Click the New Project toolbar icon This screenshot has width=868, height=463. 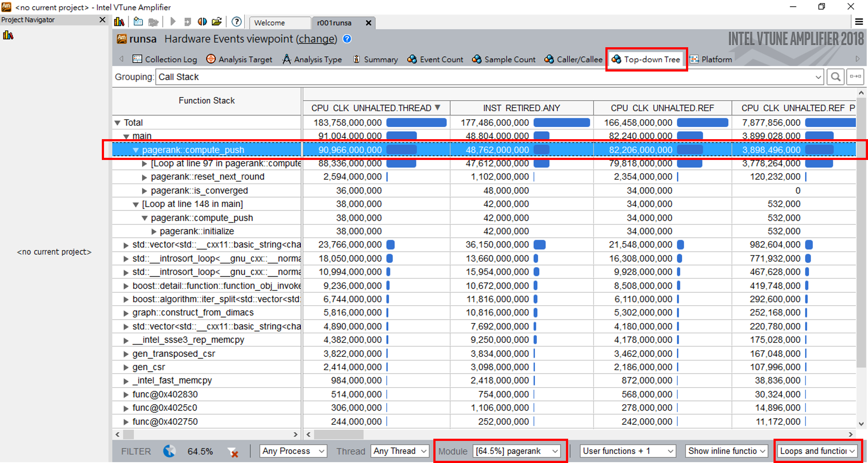tap(138, 22)
